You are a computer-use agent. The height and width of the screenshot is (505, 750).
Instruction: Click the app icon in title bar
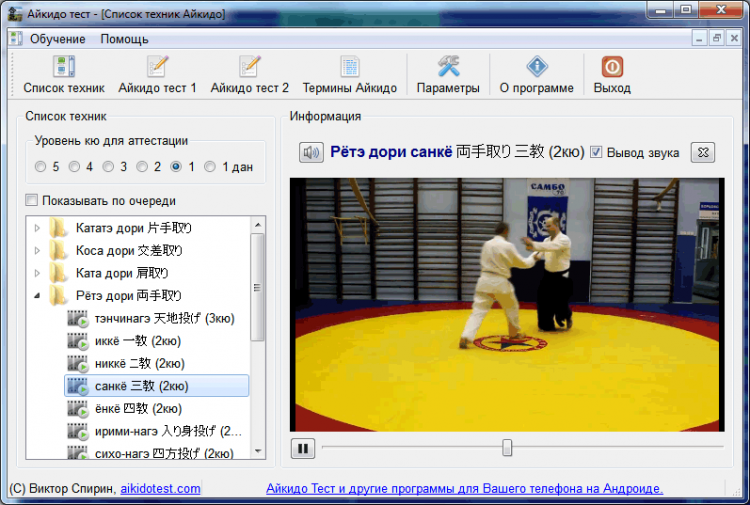pyautogui.click(x=16, y=14)
